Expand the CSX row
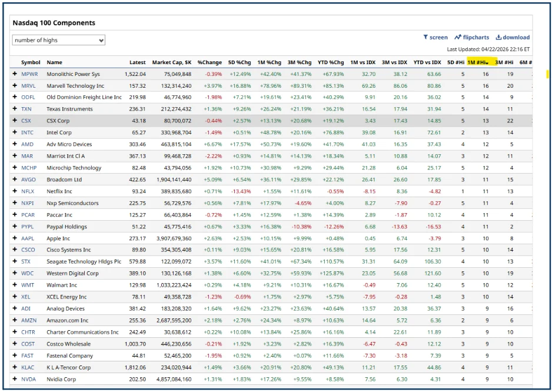This screenshot has height=392, width=552. (15, 121)
